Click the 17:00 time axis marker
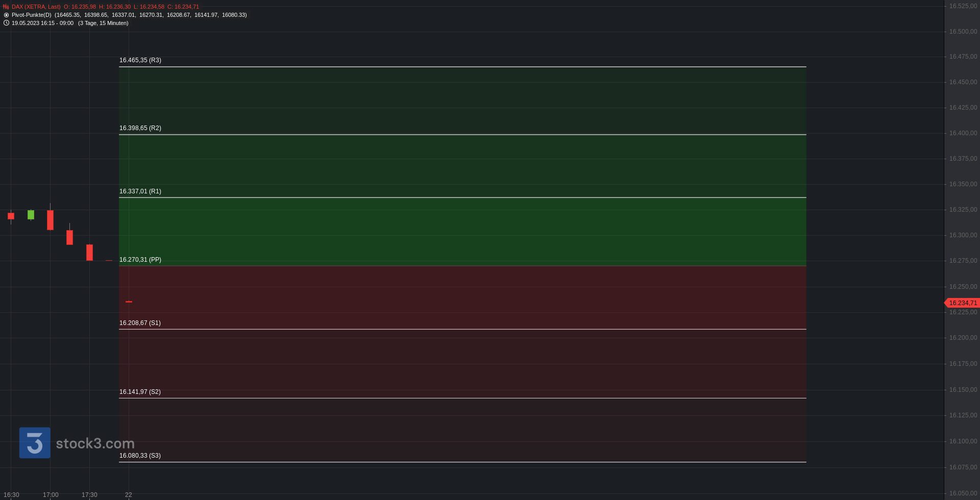The width and height of the screenshot is (980, 500). (51, 495)
